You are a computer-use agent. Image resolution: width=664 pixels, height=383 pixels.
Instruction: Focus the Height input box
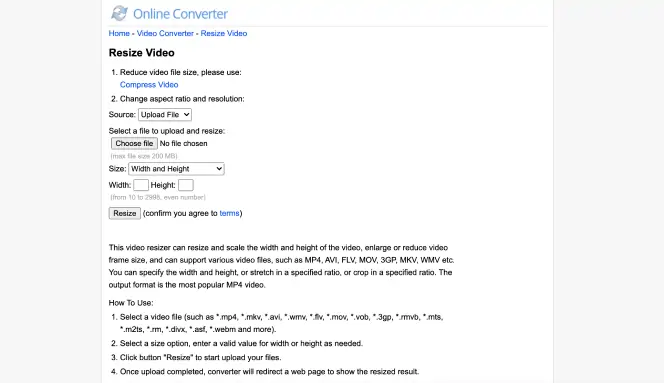point(186,185)
